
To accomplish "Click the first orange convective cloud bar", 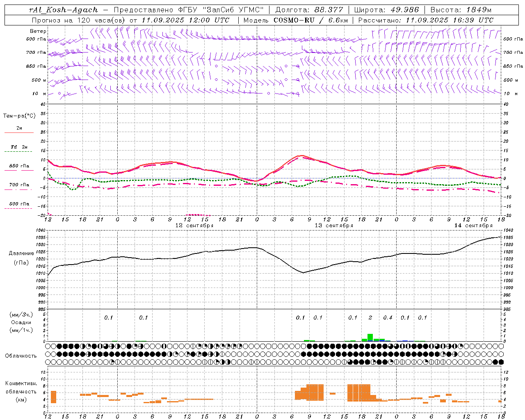I will point(53,397).
